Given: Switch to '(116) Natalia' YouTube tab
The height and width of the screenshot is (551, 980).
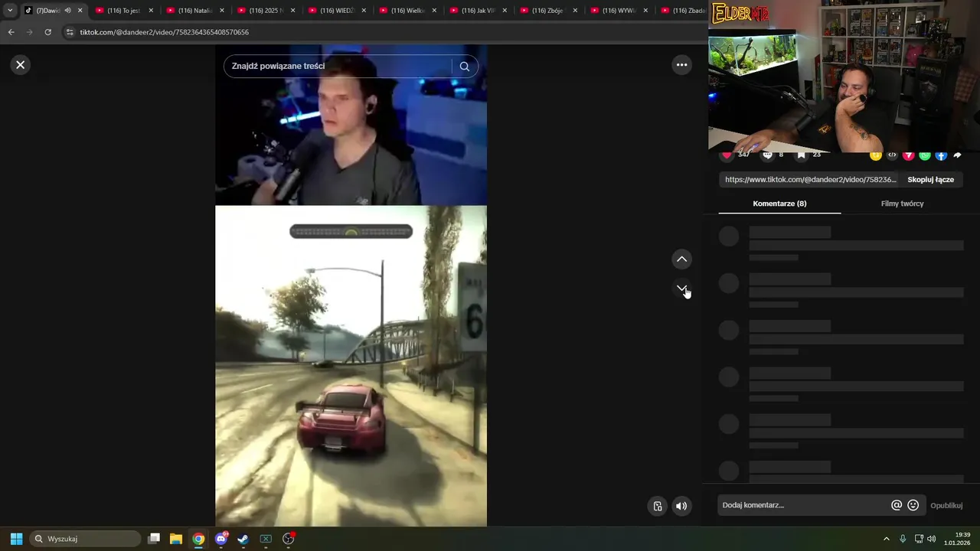Looking at the screenshot, I should [194, 11].
